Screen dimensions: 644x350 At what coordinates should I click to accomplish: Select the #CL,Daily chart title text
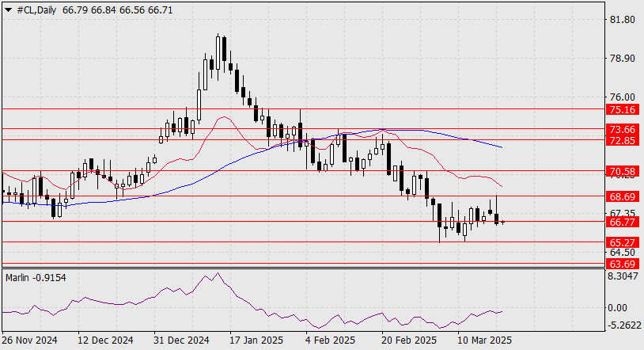click(x=36, y=10)
